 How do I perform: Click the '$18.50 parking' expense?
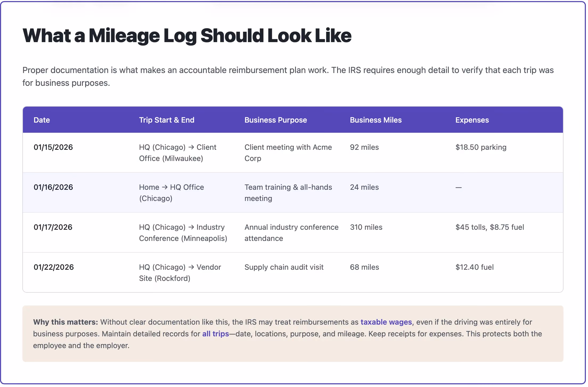tap(481, 147)
